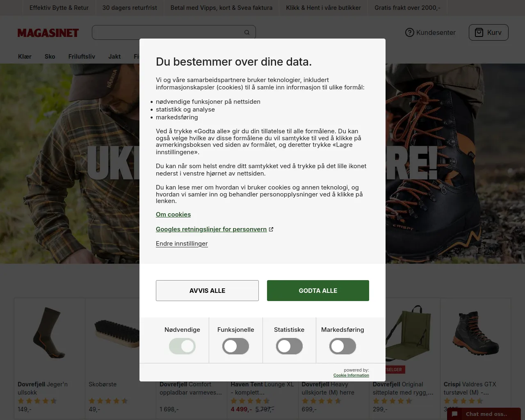Expand Endre innstillinger options
The width and height of the screenshot is (525, 420).
(182, 244)
